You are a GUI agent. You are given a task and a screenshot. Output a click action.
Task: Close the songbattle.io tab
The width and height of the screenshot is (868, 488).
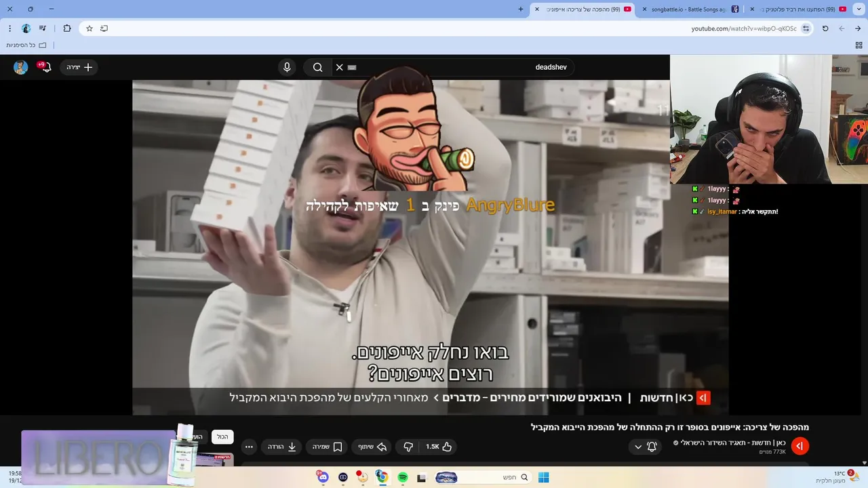[644, 9]
